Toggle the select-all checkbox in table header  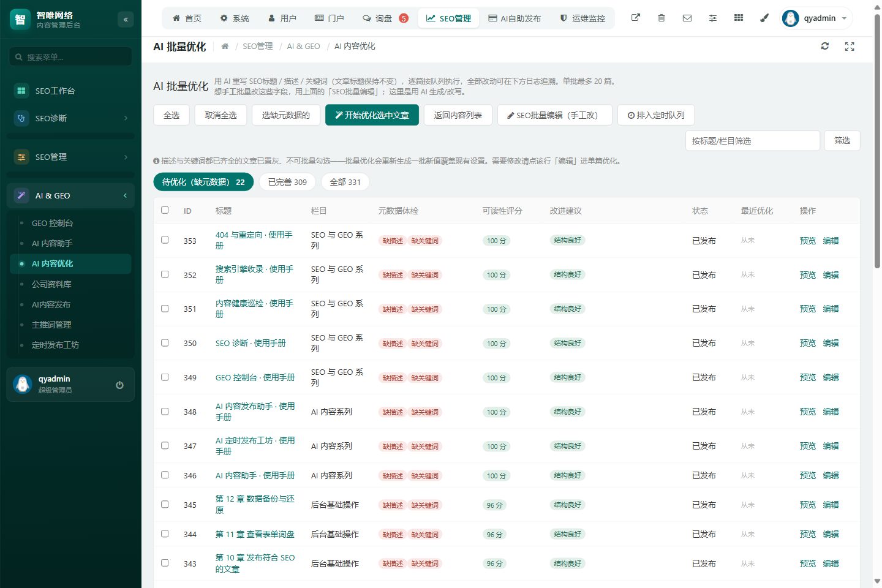point(165,210)
